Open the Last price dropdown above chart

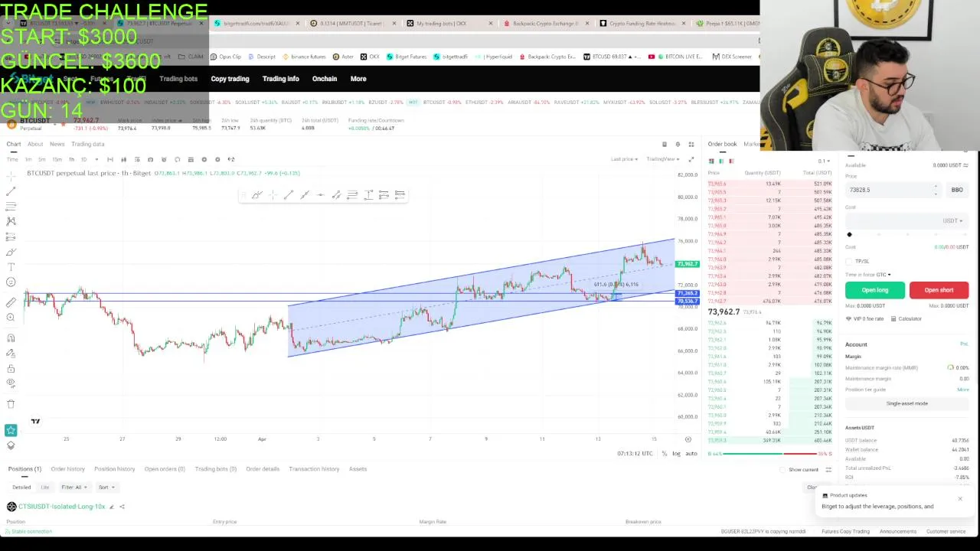coord(624,159)
